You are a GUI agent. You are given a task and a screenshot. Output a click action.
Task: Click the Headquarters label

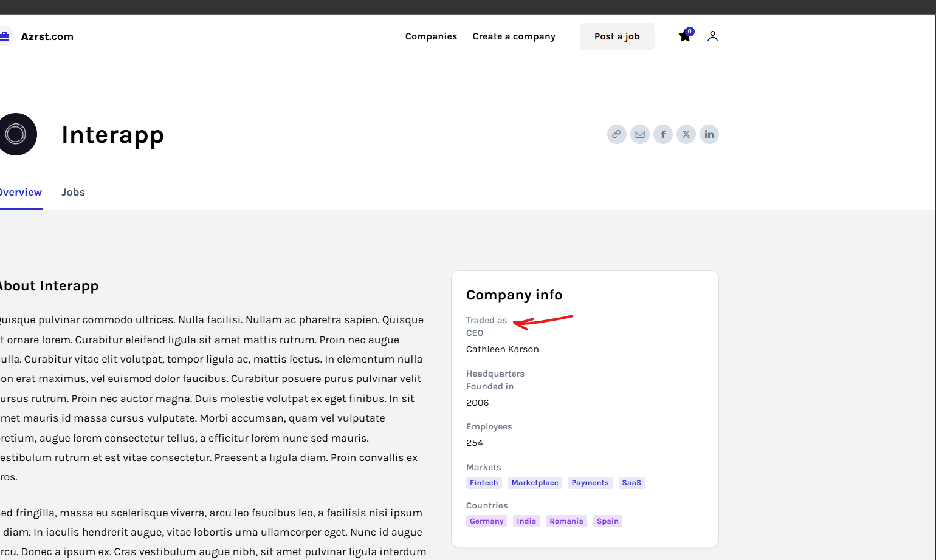point(495,374)
